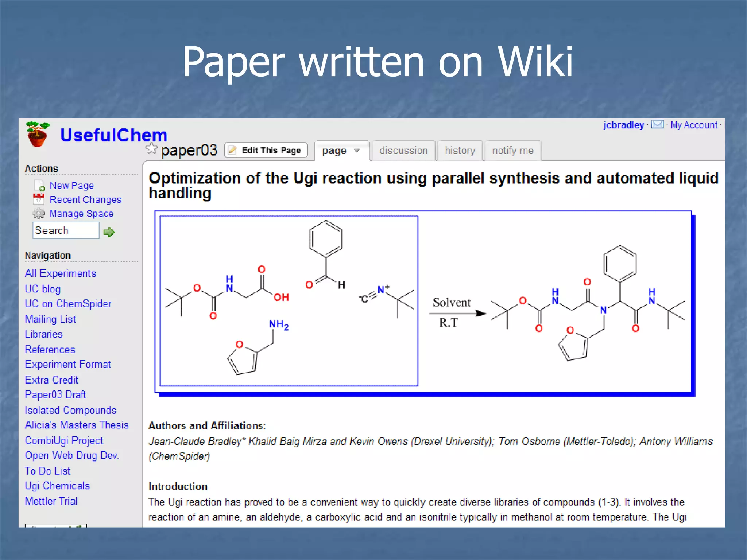The height and width of the screenshot is (560, 747).
Task: Expand the page tab dropdown arrow
Action: click(x=357, y=151)
